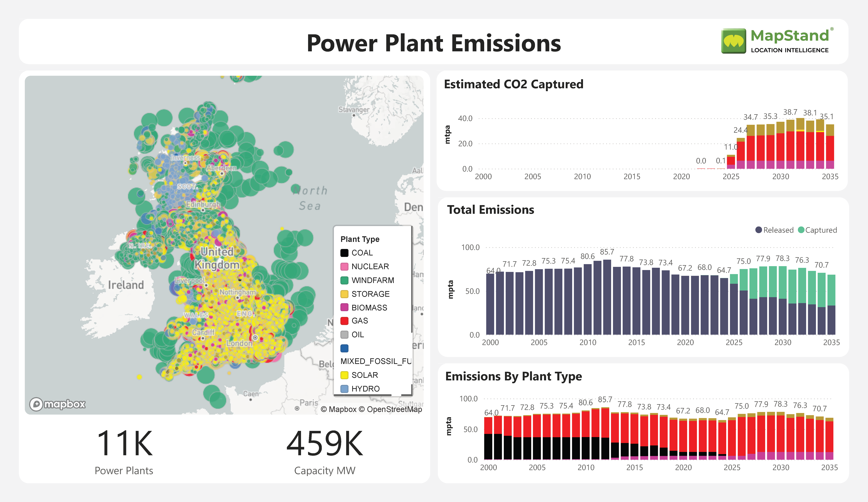The height and width of the screenshot is (502, 868).
Task: Open the OpenStreetMap attribution link
Action: (x=390, y=409)
